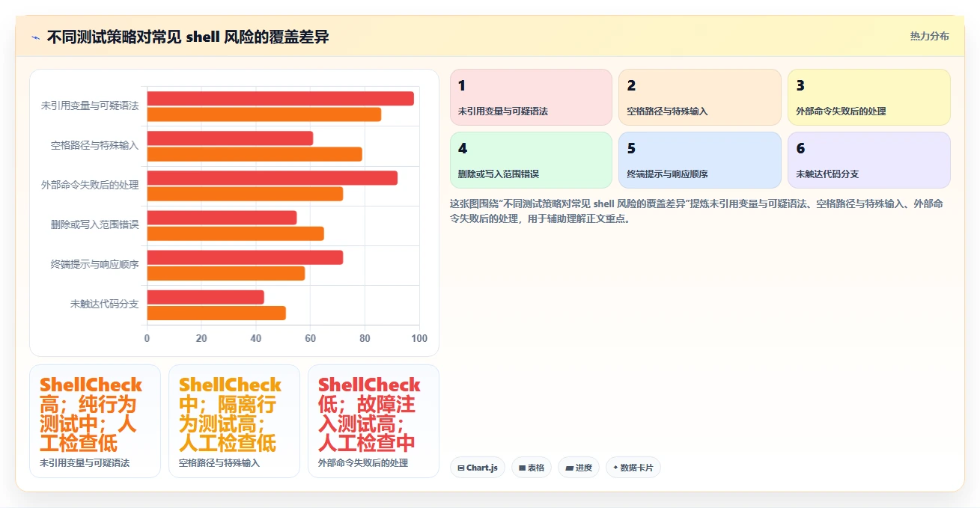The height and width of the screenshot is (508, 980).
Task: Open card 1 未引用变量与可疑语法
Action: coord(531,97)
